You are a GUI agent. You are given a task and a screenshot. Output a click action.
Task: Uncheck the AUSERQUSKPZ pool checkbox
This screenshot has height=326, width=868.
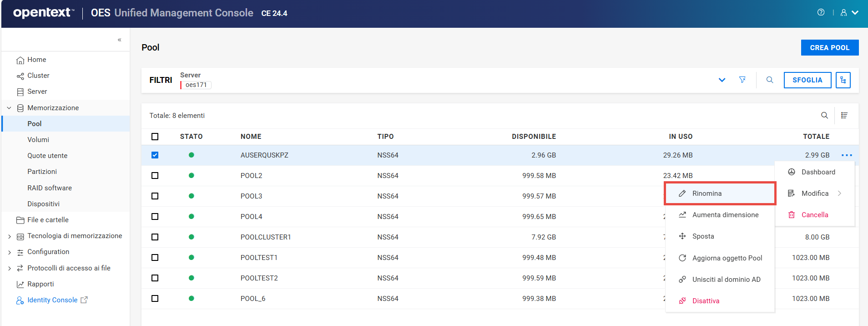click(x=155, y=155)
